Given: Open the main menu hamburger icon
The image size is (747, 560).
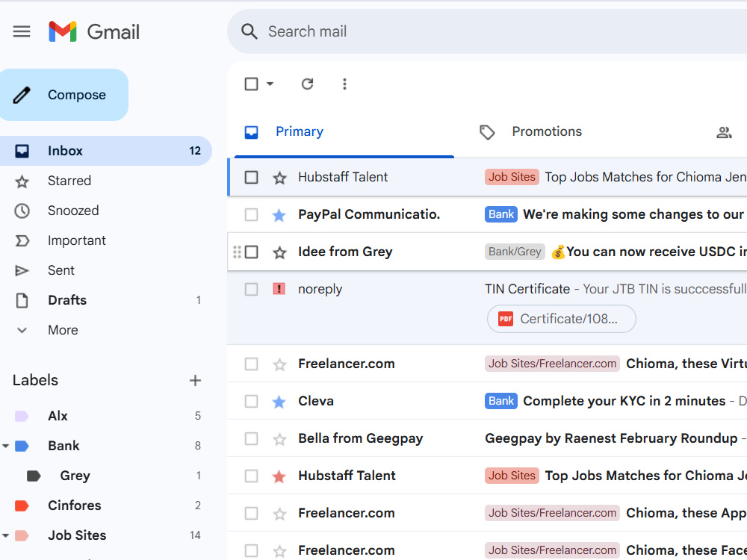Looking at the screenshot, I should click(22, 32).
